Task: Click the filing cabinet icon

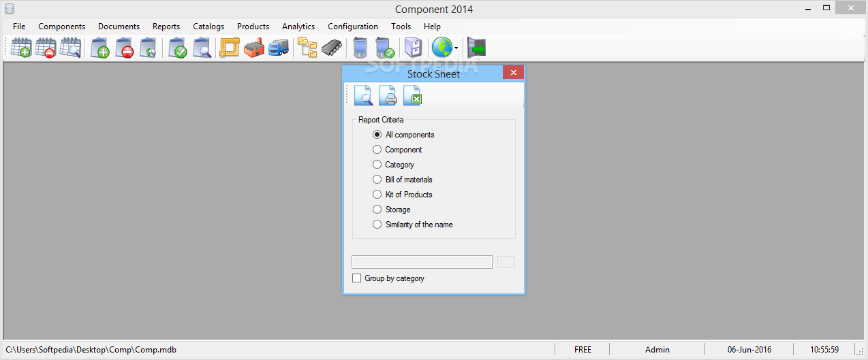Action: click(413, 48)
